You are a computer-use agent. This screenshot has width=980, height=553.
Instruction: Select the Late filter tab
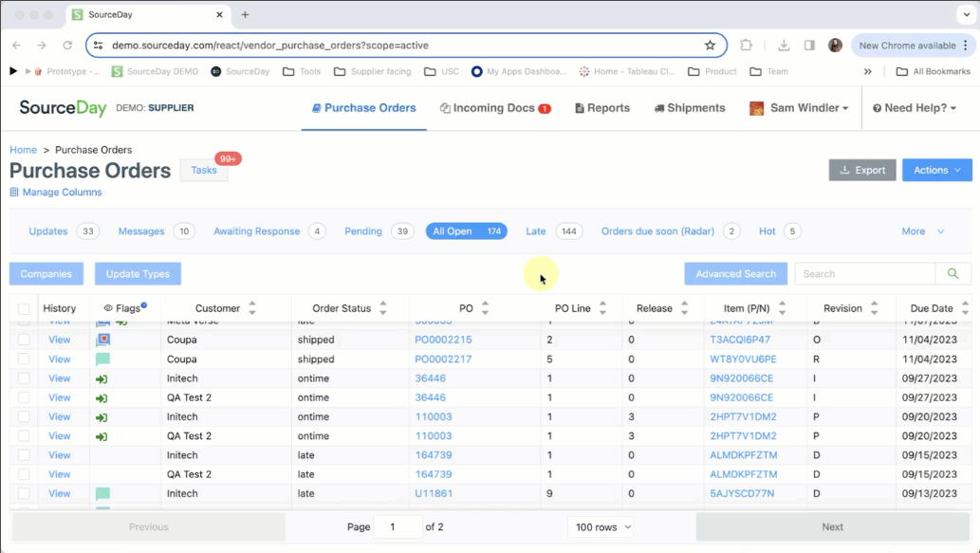click(x=554, y=231)
